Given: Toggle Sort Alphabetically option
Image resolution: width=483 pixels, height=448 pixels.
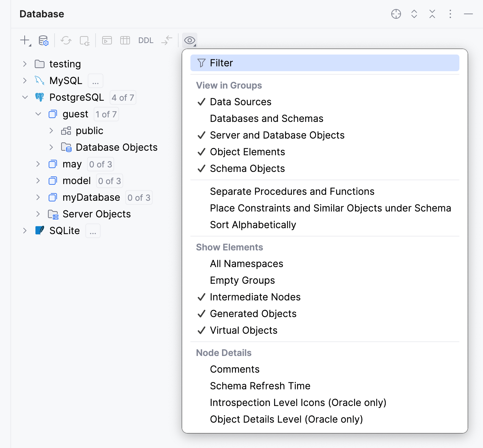Looking at the screenshot, I should pyautogui.click(x=253, y=225).
